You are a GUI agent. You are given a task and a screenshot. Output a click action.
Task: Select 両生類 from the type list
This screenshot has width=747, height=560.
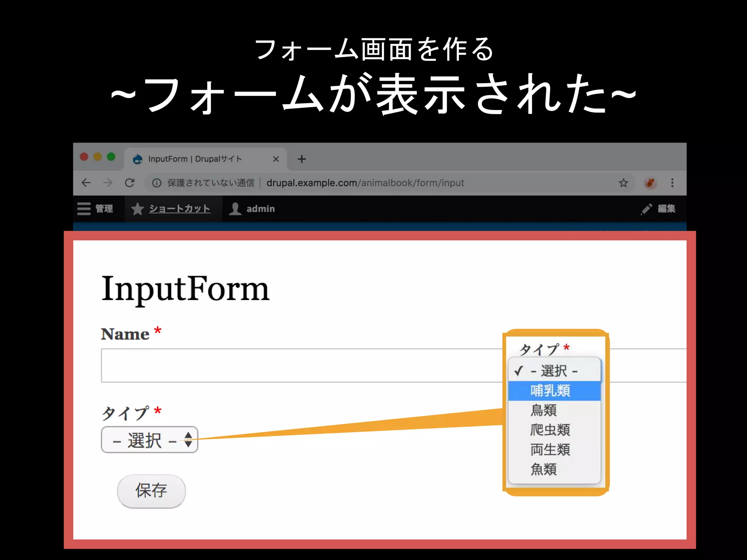point(554,450)
